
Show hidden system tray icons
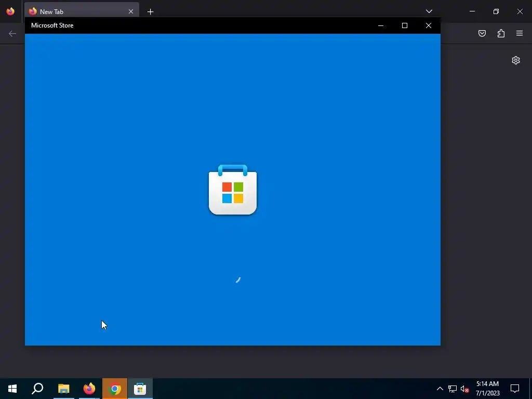point(440,389)
